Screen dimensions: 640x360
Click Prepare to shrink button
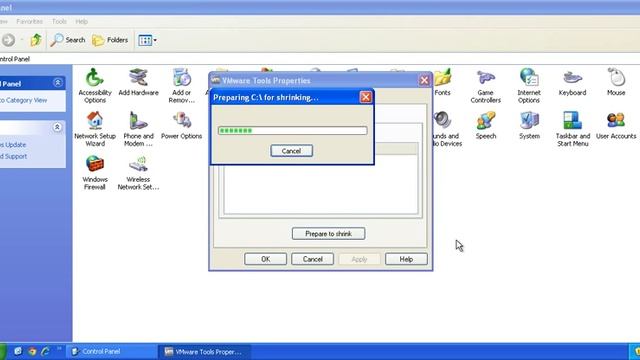click(329, 233)
